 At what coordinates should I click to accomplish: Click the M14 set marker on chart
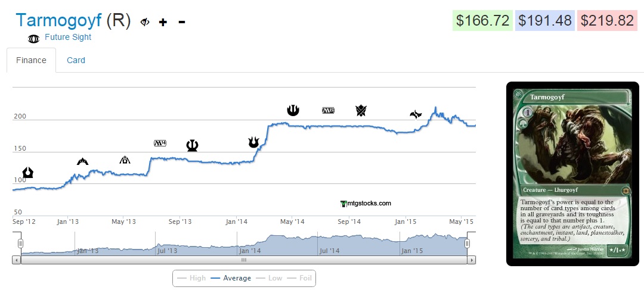[160, 143]
